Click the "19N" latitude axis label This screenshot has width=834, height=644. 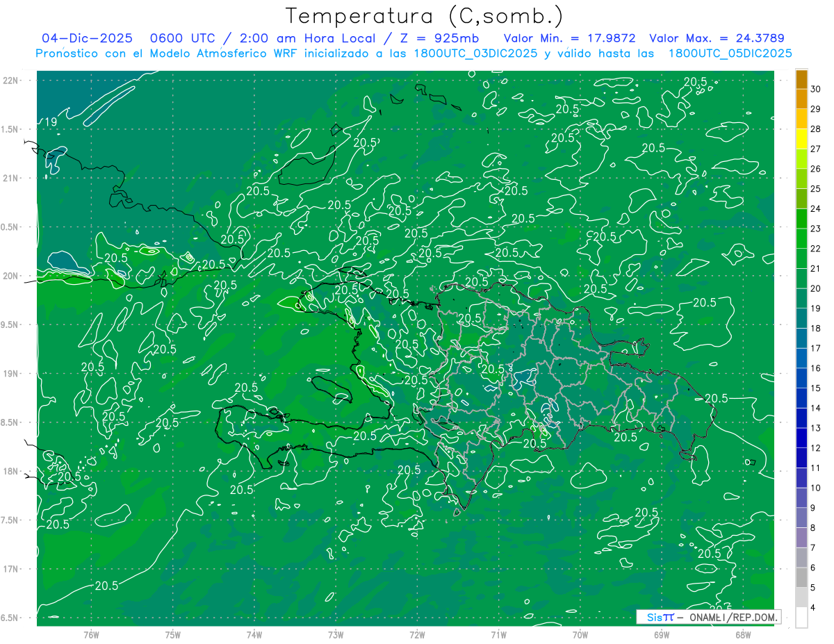pos(12,374)
